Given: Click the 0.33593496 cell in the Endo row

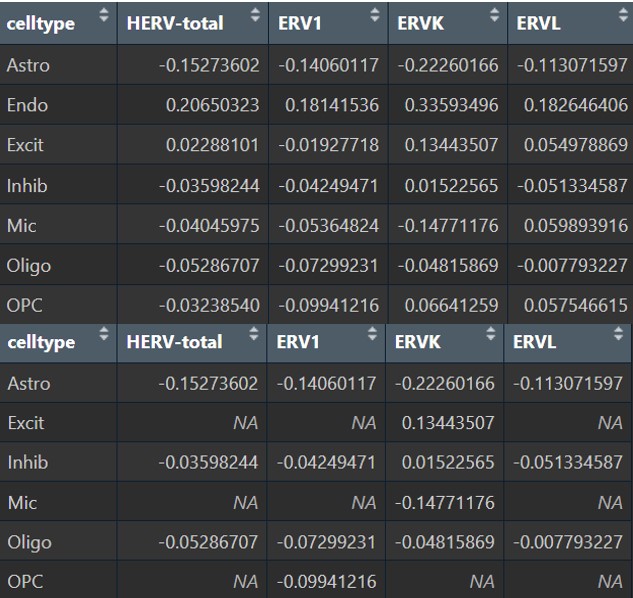Looking at the screenshot, I should (x=448, y=105).
